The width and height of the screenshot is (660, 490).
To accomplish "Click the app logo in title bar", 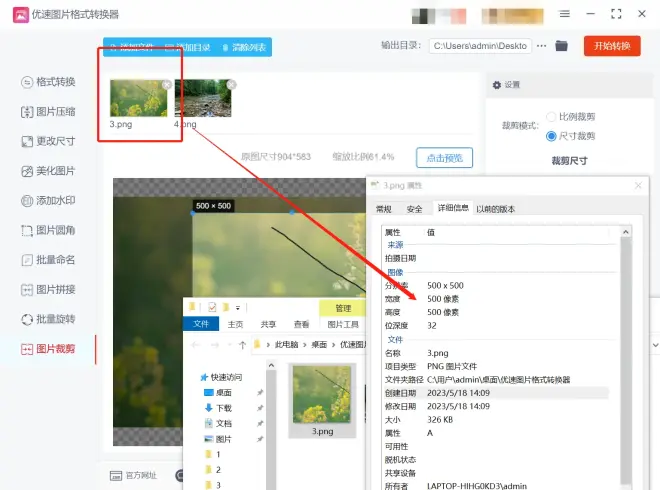I will pyautogui.click(x=21, y=15).
